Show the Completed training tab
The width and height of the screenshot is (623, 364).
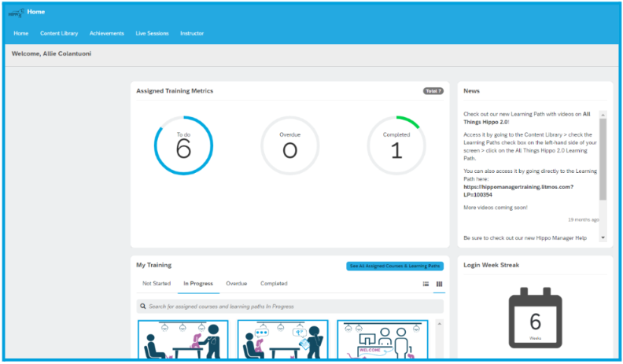(274, 284)
